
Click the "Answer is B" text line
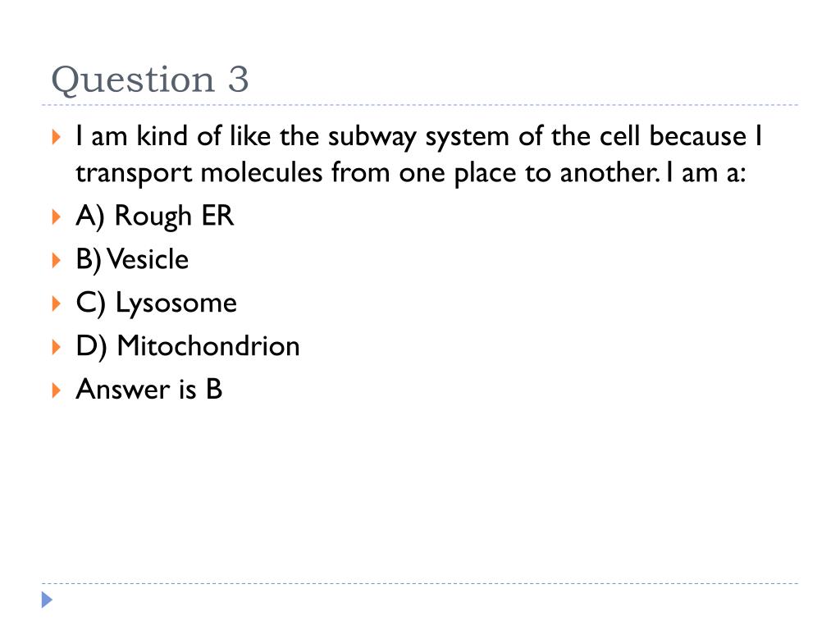[149, 389]
